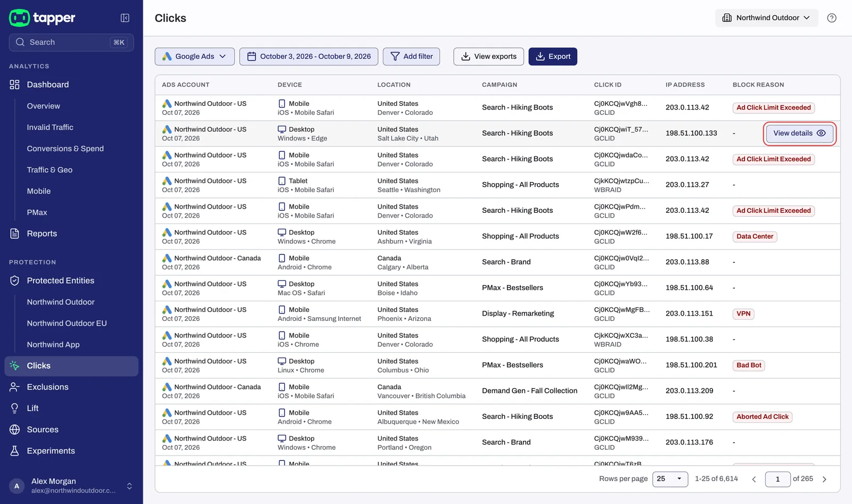852x504 pixels.
Task: Open PMax analytics page
Action: click(x=37, y=212)
